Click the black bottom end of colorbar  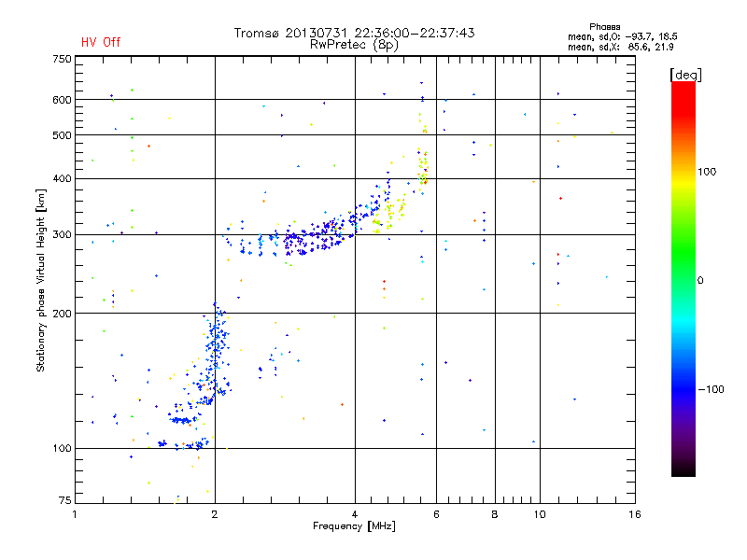684,469
